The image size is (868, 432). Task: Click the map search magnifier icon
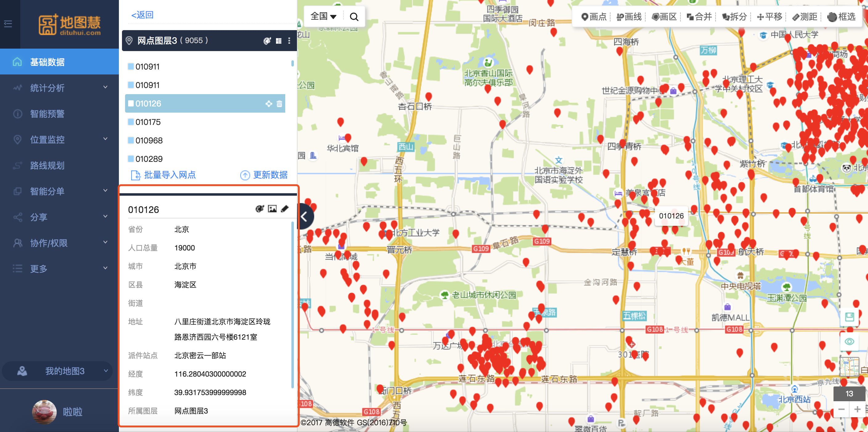[354, 17]
